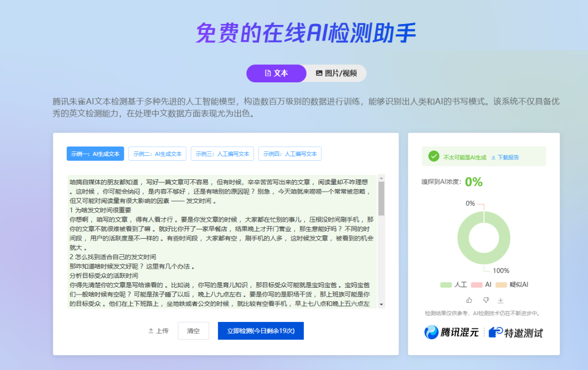Click inside the article text input area

pyautogui.click(x=222, y=241)
